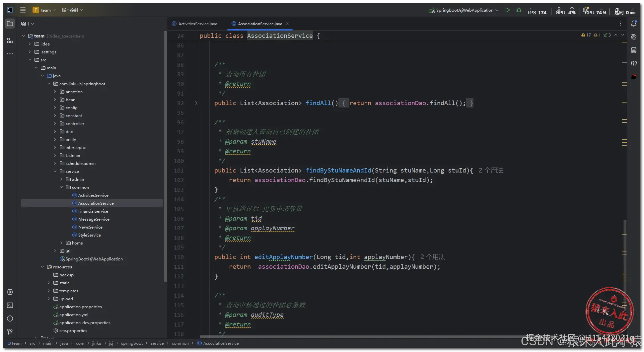Click 2 个用法 hint beside findByStuNameAndId

pyautogui.click(x=491, y=170)
